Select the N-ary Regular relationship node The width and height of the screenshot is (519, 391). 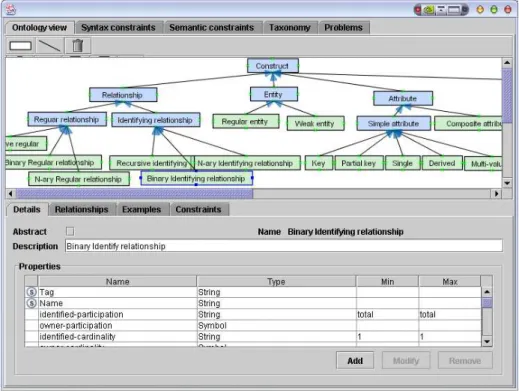79,179
